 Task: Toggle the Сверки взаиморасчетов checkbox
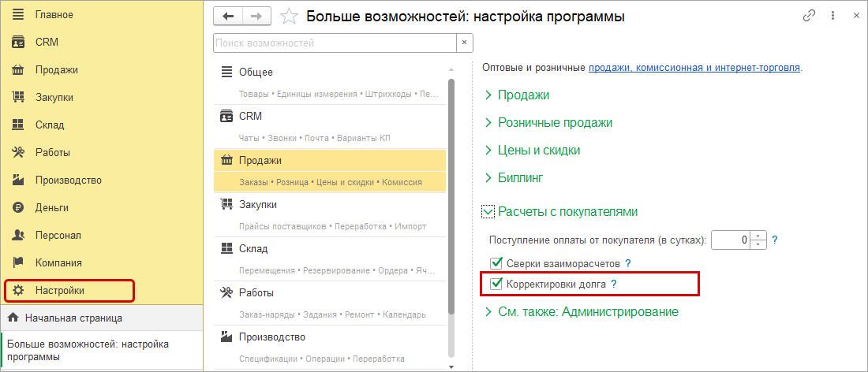click(496, 263)
